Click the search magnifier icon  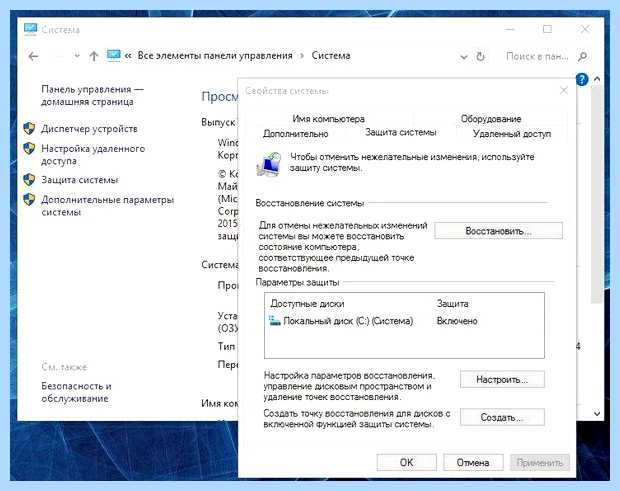tap(582, 57)
